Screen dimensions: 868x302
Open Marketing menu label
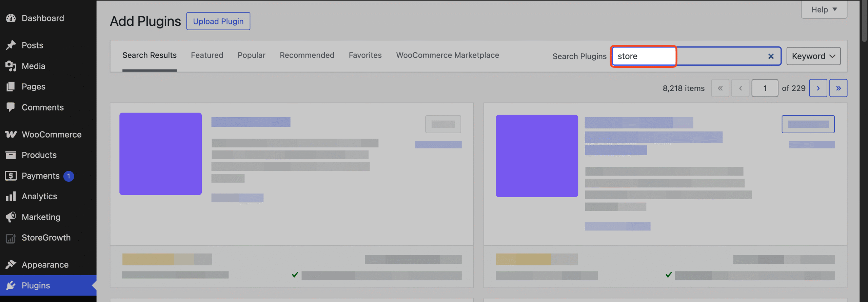coord(41,217)
